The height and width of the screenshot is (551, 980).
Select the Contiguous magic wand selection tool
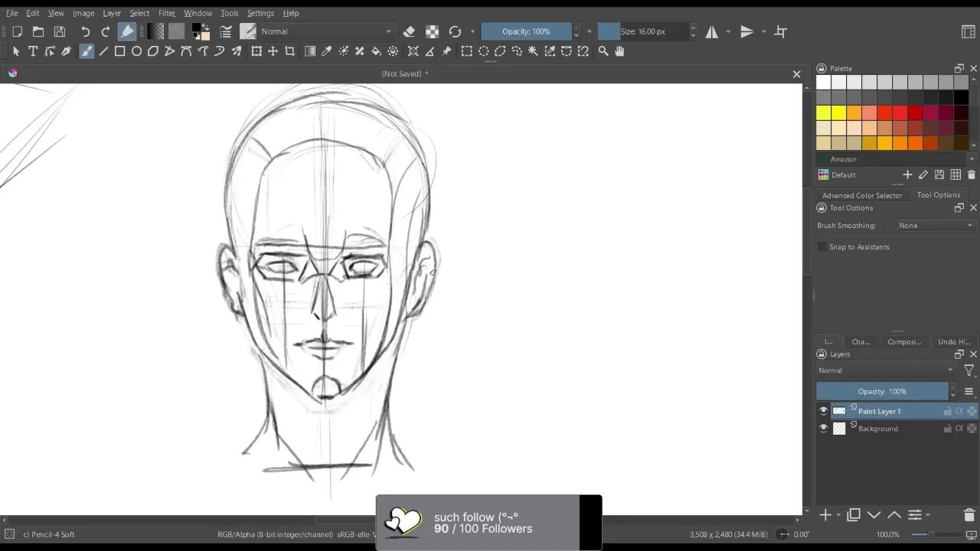click(x=534, y=51)
